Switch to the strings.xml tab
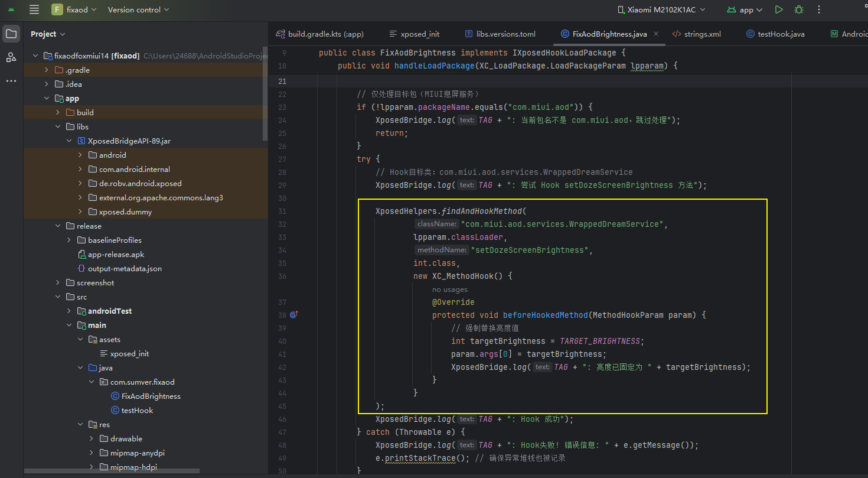 point(697,34)
